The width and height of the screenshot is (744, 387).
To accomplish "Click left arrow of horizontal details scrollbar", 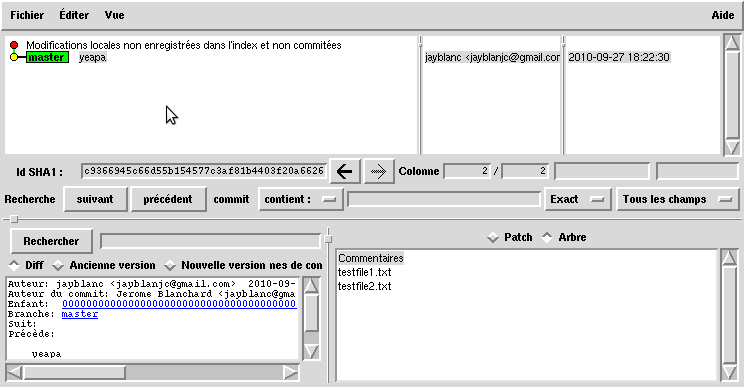I will (14, 373).
